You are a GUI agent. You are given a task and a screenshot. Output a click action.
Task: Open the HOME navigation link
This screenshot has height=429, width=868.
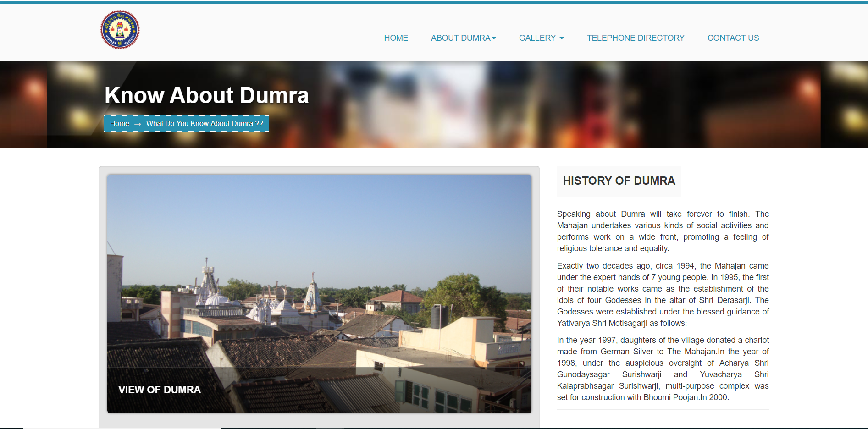[x=396, y=38]
